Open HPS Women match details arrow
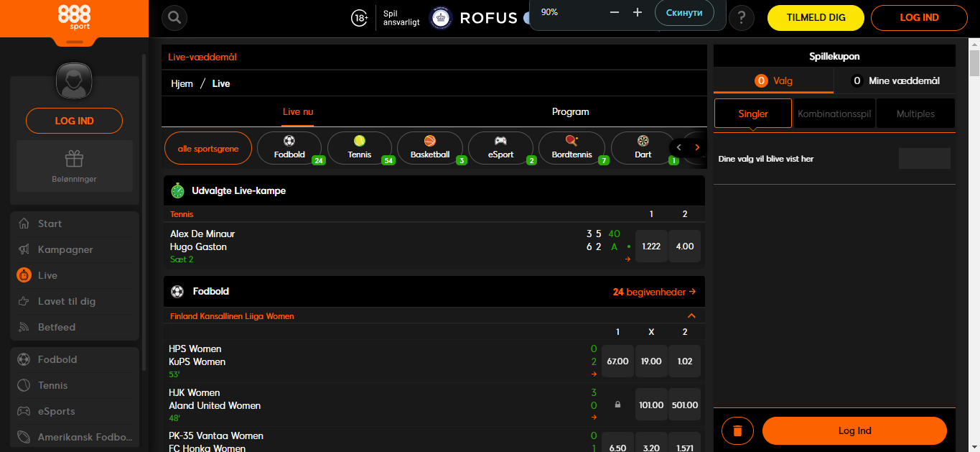The image size is (980, 452). (x=594, y=374)
